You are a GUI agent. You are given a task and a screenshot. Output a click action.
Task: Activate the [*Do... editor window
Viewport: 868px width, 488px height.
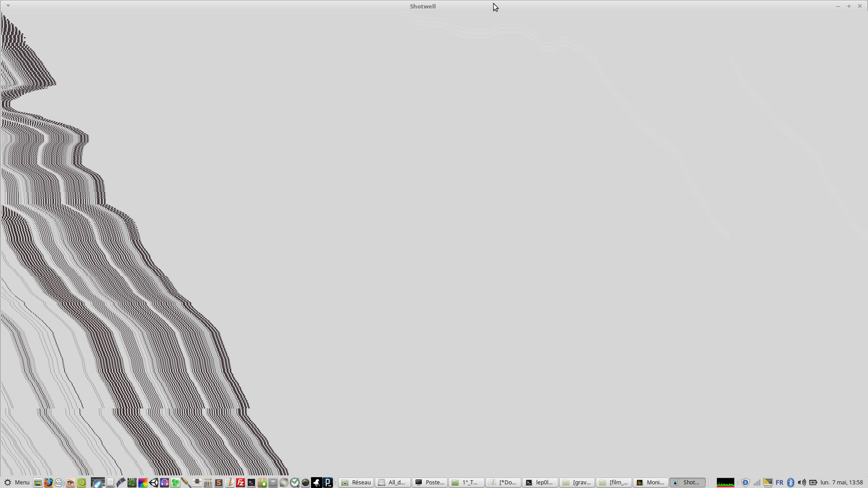coord(503,483)
